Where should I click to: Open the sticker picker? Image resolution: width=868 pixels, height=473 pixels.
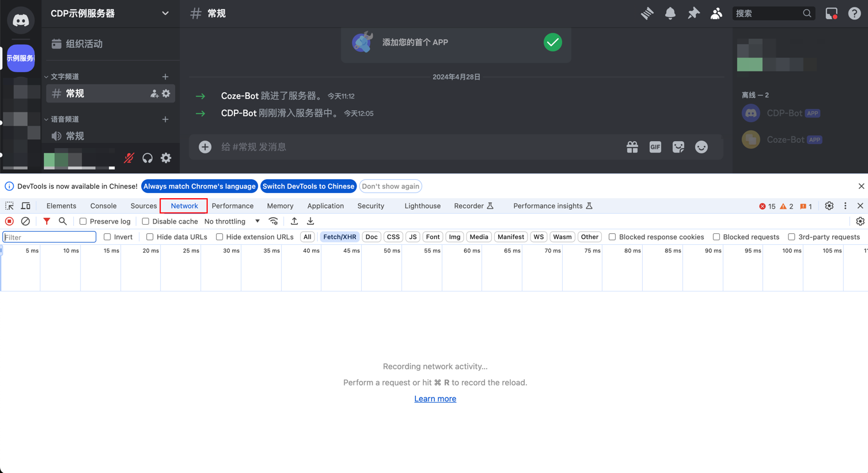coord(679,147)
